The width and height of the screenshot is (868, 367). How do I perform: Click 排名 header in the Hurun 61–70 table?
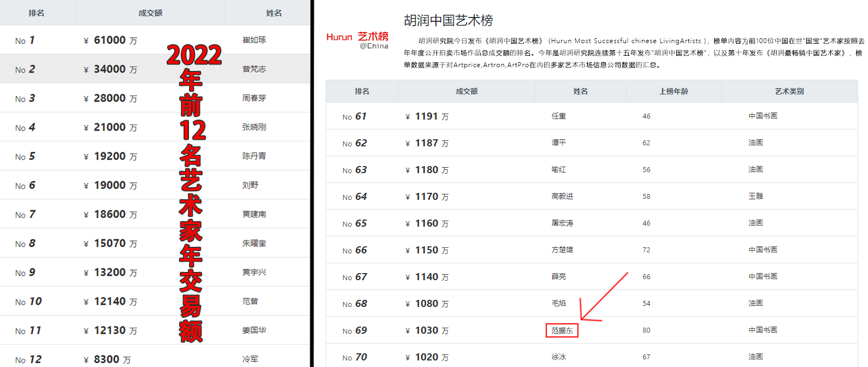point(362,91)
